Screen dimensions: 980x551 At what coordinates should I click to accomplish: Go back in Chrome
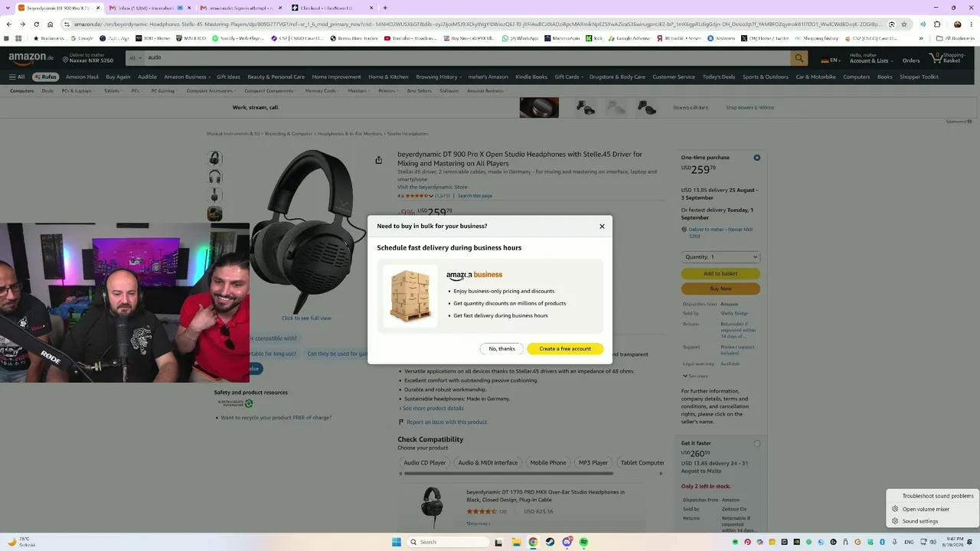[8, 24]
